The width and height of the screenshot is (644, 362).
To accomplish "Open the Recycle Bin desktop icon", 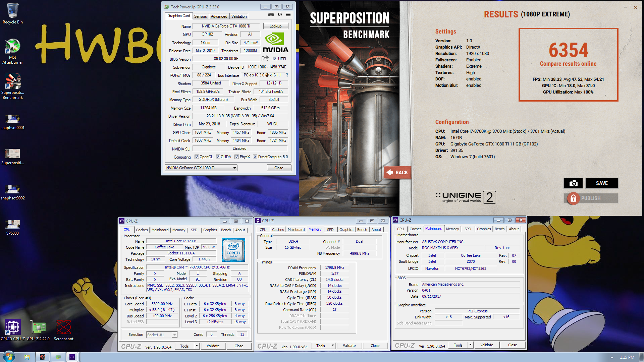I will click(12, 13).
